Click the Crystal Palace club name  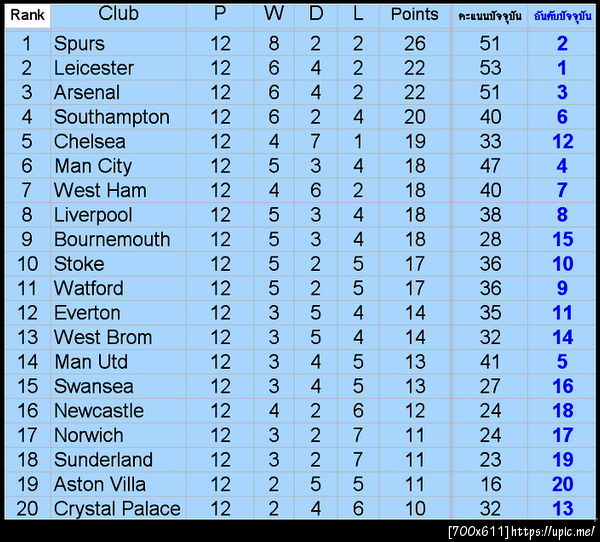coord(117,508)
